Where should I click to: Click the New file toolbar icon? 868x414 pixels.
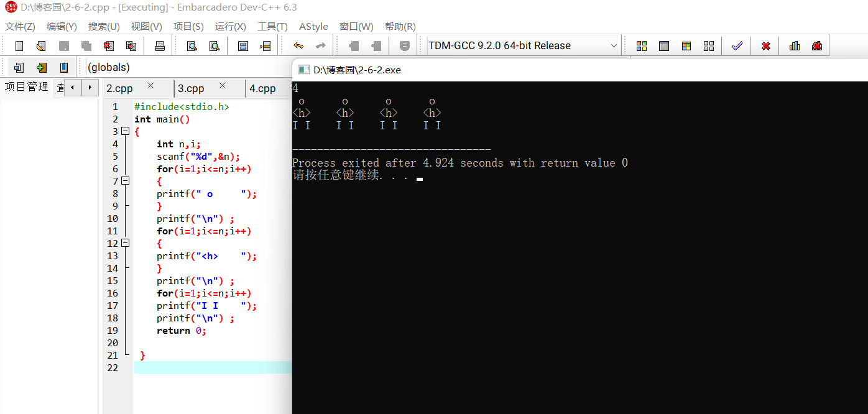click(19, 46)
